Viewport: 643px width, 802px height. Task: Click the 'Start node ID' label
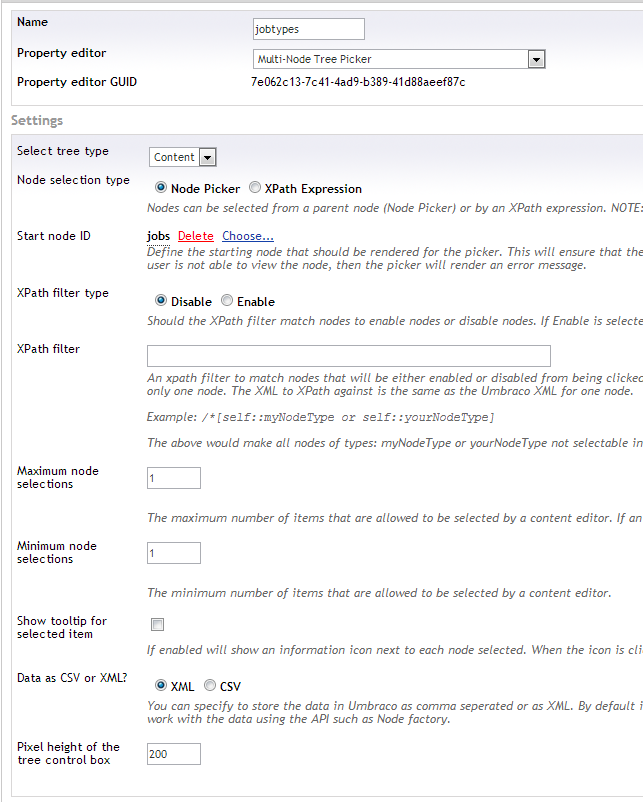[54, 236]
